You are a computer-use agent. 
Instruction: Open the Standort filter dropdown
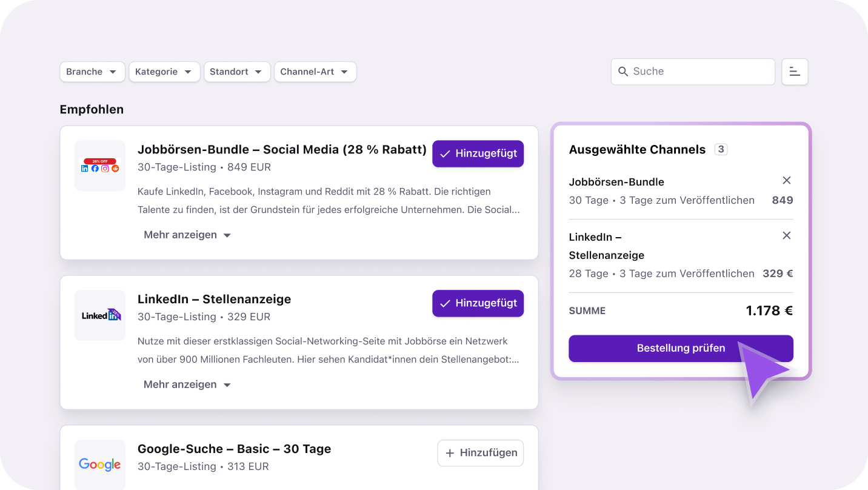point(236,72)
